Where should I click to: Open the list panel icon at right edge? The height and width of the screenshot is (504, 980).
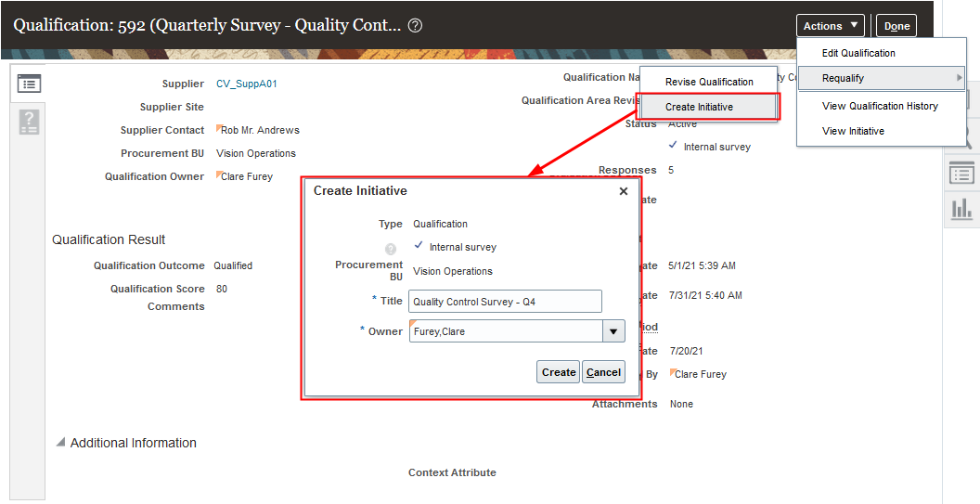coord(961,174)
